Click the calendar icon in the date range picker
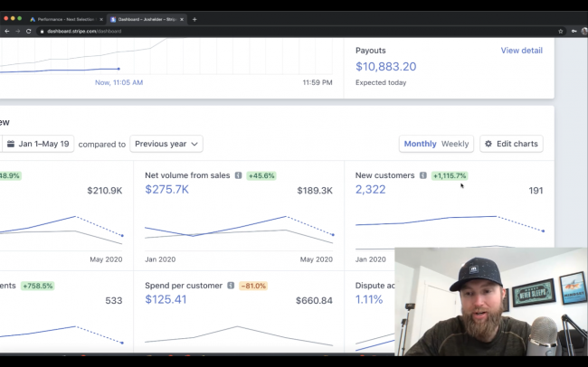The width and height of the screenshot is (588, 367). [11, 144]
